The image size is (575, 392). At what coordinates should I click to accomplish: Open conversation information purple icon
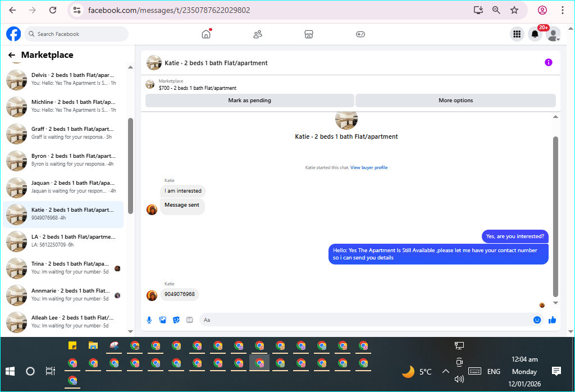pos(548,62)
